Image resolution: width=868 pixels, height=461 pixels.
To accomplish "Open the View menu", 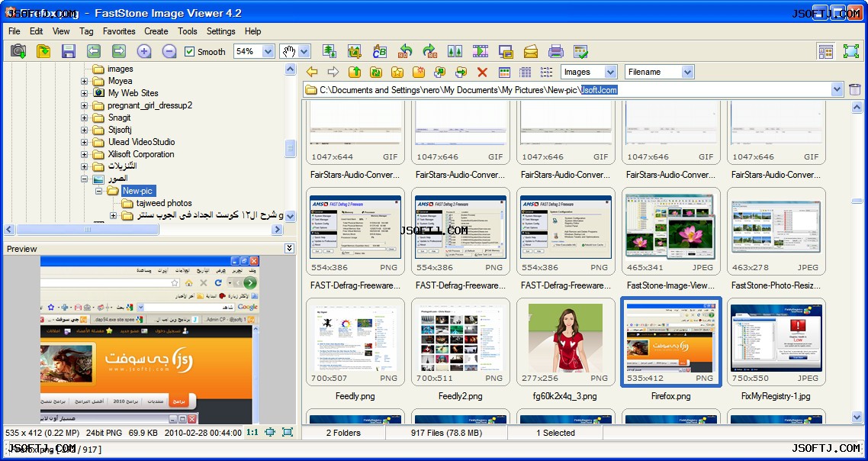I will click(61, 31).
